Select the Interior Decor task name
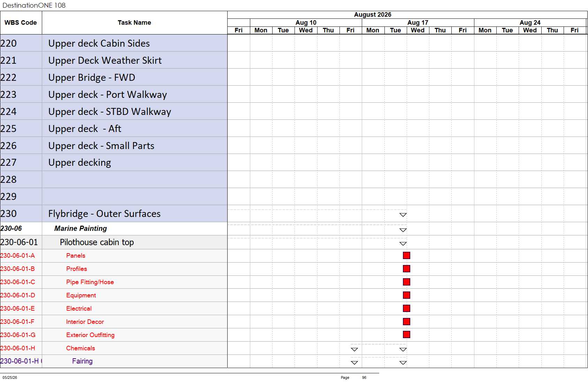Viewport: 588px width, 382px height. [85, 322]
